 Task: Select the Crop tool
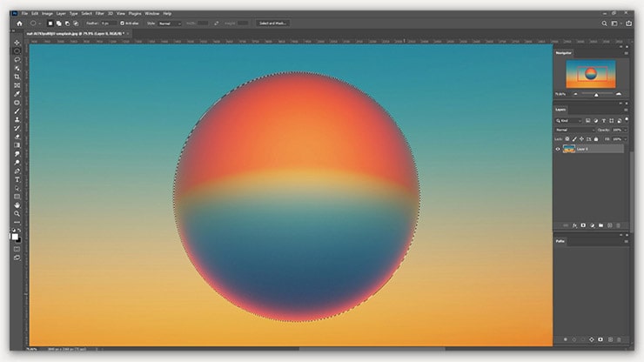point(17,77)
